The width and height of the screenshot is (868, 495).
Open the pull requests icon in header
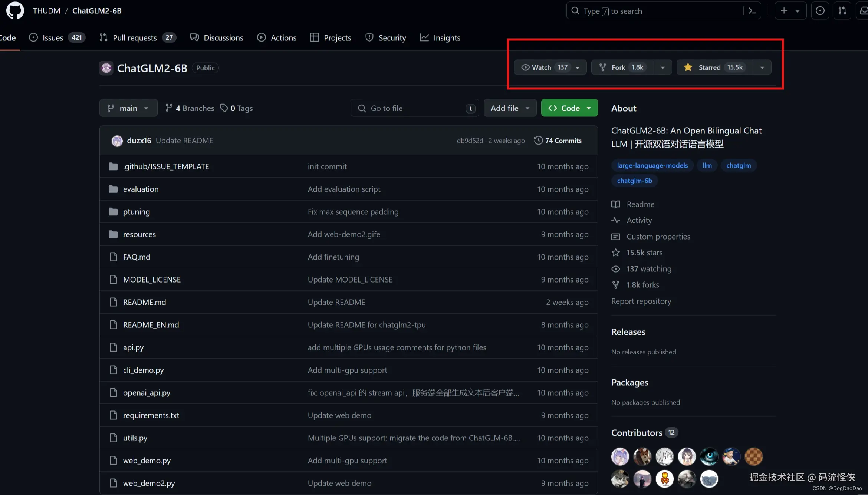(x=842, y=11)
